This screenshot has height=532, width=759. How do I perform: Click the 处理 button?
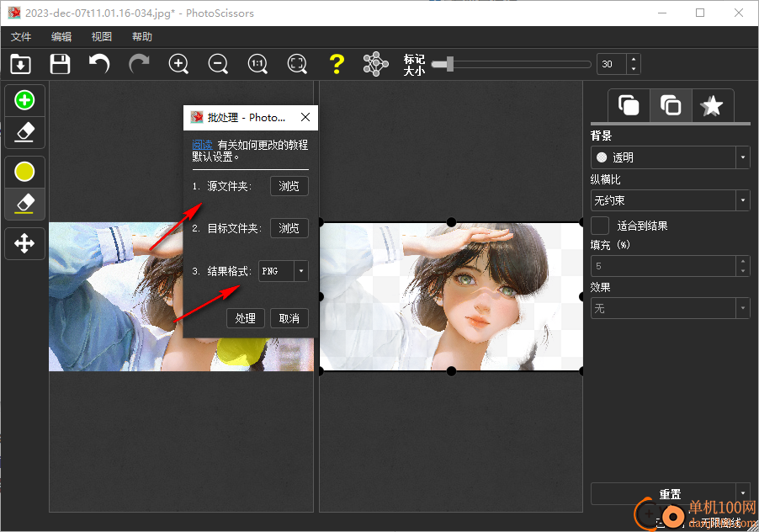click(246, 318)
